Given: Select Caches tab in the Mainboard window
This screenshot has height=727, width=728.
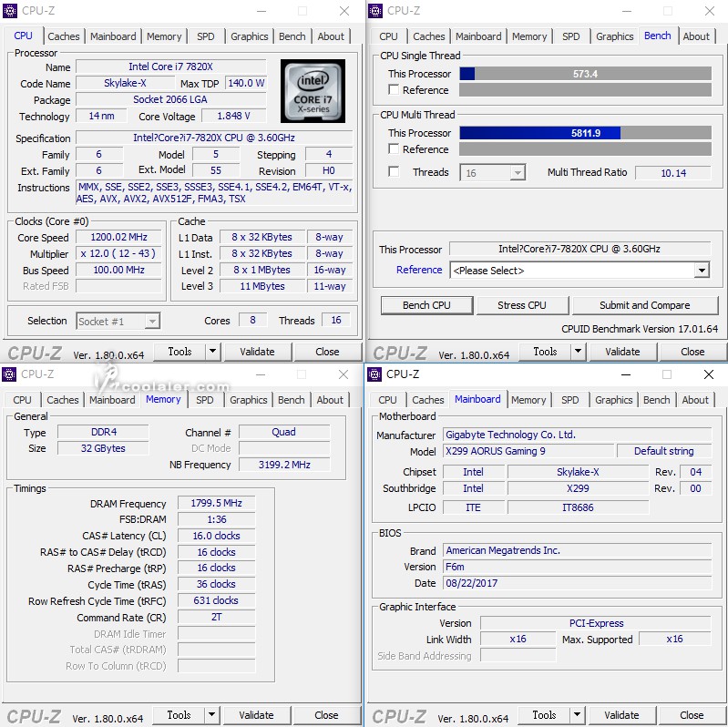Looking at the screenshot, I should pos(428,400).
